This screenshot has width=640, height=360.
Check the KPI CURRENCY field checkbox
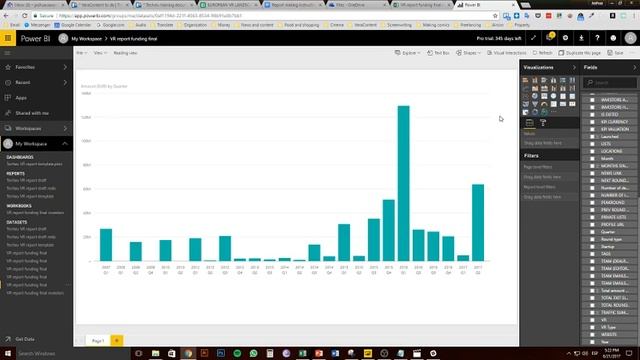tap(592, 122)
